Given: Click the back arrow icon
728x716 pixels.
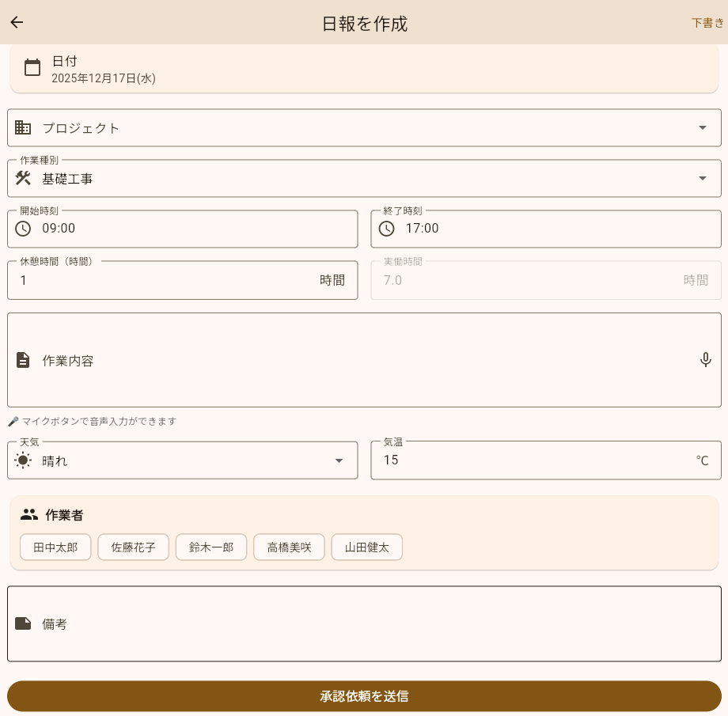Looking at the screenshot, I should click(17, 22).
